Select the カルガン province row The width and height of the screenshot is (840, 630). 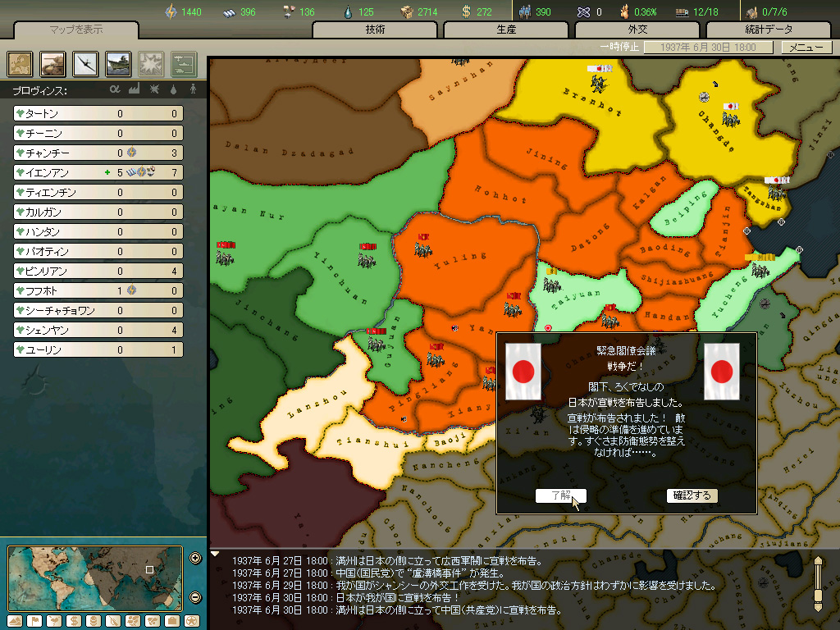pos(98,212)
